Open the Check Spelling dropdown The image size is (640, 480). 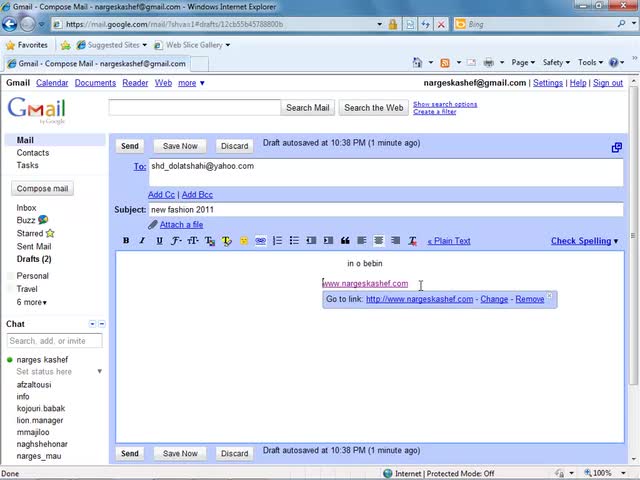pos(584,241)
